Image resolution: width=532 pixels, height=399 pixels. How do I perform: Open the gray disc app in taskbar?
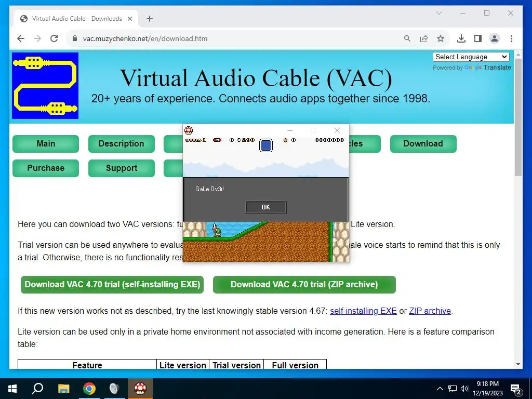(x=114, y=389)
